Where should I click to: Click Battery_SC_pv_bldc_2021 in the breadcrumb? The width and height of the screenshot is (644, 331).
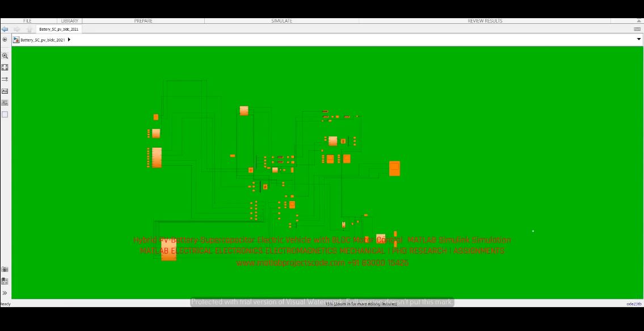(x=43, y=40)
